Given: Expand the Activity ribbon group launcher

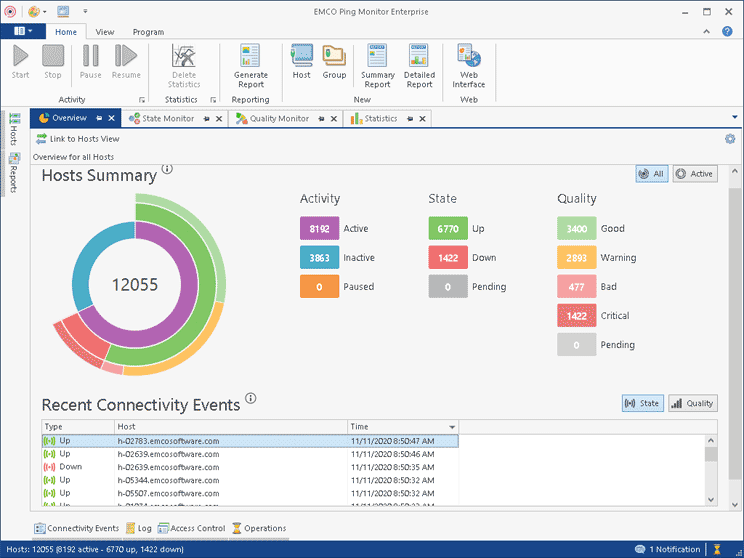Looking at the screenshot, I should coord(142,100).
